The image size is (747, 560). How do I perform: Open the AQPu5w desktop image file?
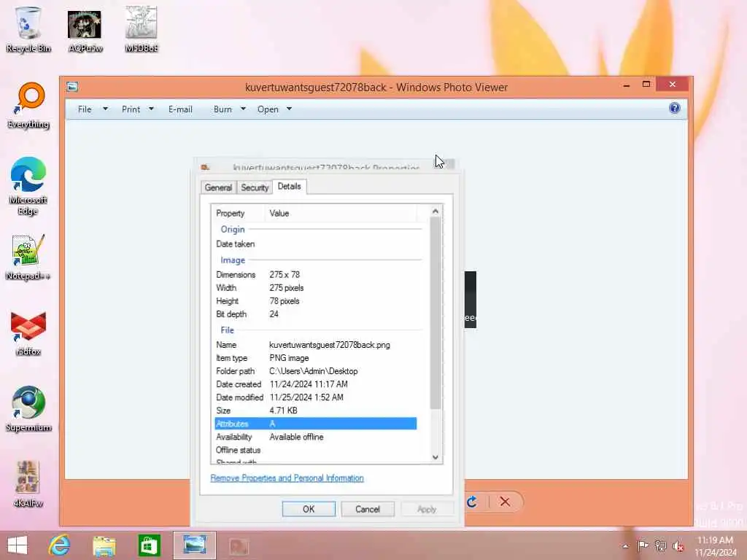point(85,29)
